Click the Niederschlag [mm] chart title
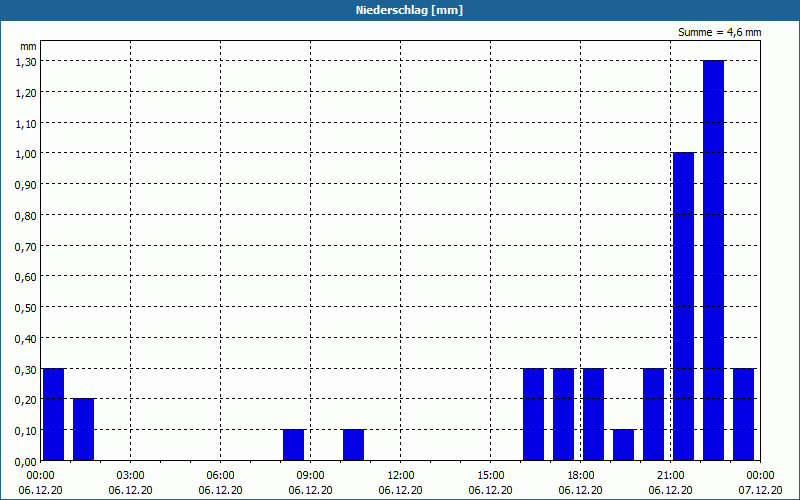800x500 pixels. [x=409, y=10]
